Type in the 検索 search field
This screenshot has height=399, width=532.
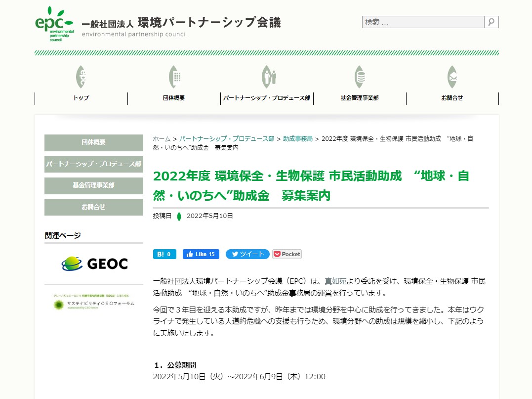tap(423, 22)
